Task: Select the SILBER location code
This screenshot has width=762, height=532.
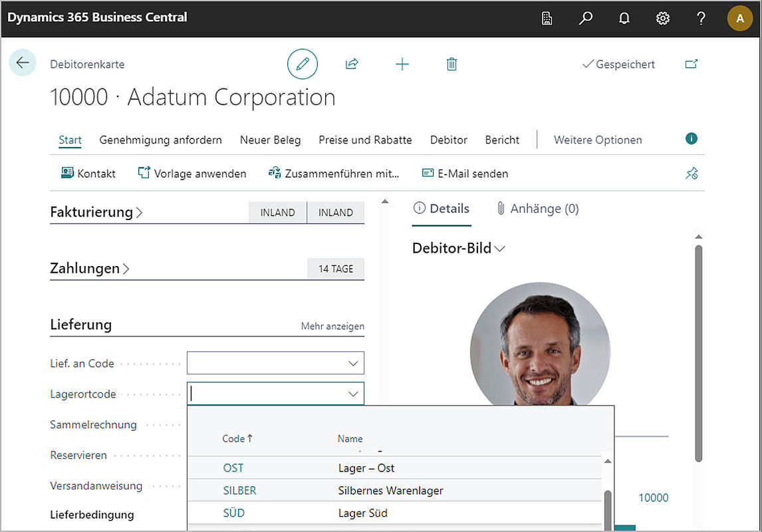Action: [239, 491]
